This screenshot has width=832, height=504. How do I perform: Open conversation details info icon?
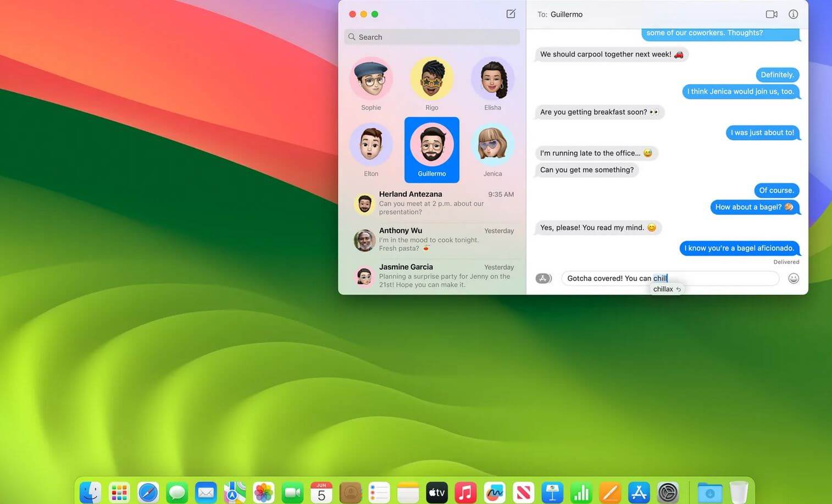[x=793, y=14]
